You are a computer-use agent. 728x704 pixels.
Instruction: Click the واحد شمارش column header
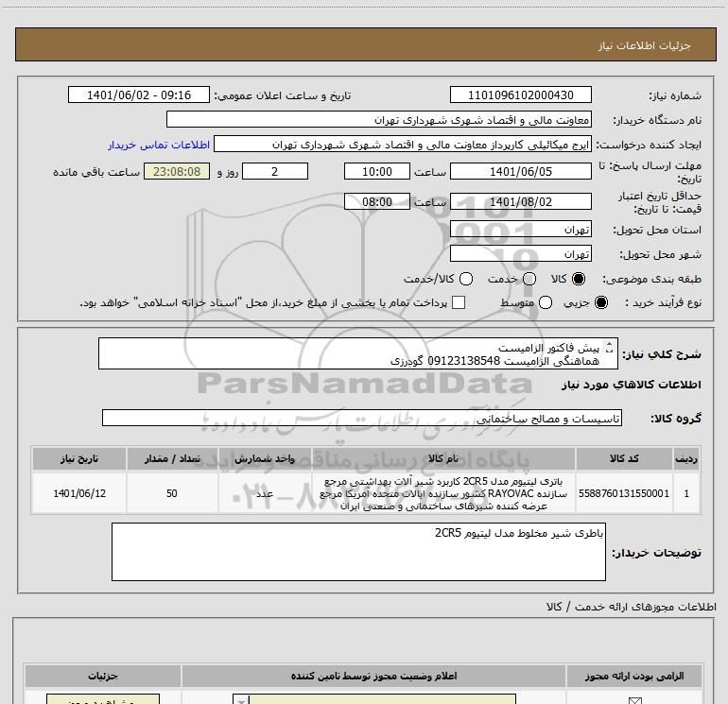coord(264,458)
